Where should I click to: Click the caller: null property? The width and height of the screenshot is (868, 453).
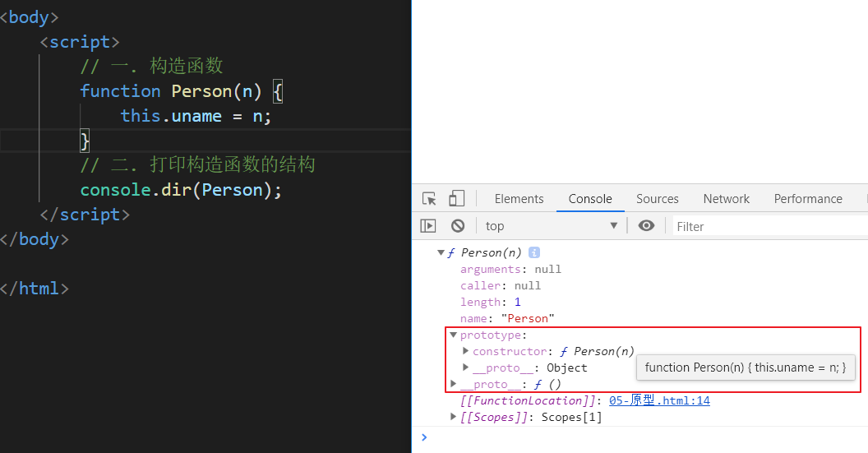pos(501,286)
